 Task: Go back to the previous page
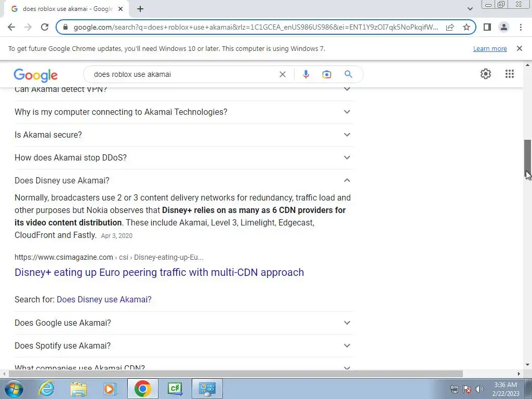point(11,27)
